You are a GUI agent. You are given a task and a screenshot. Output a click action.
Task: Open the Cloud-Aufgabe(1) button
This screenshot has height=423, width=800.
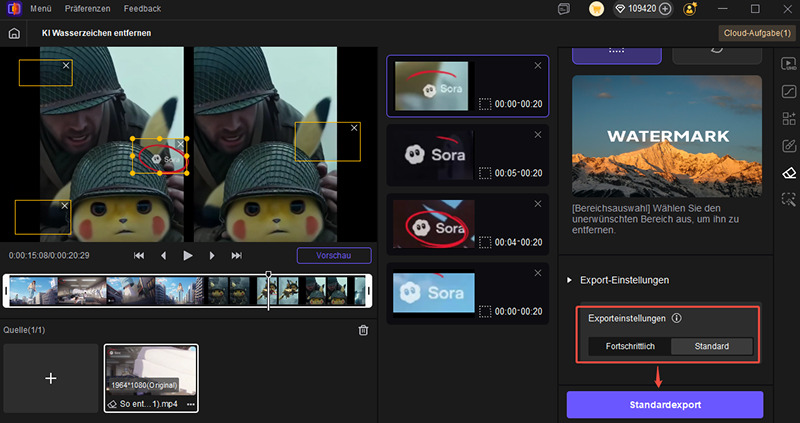[757, 33]
